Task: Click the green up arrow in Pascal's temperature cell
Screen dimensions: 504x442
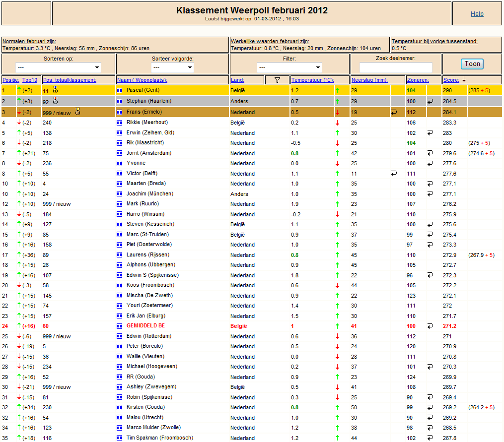Action: click(x=337, y=91)
